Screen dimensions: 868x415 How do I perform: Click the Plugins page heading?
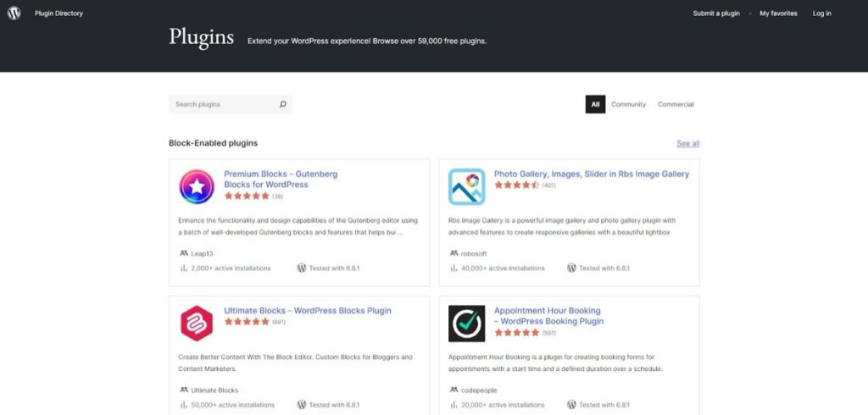click(202, 37)
